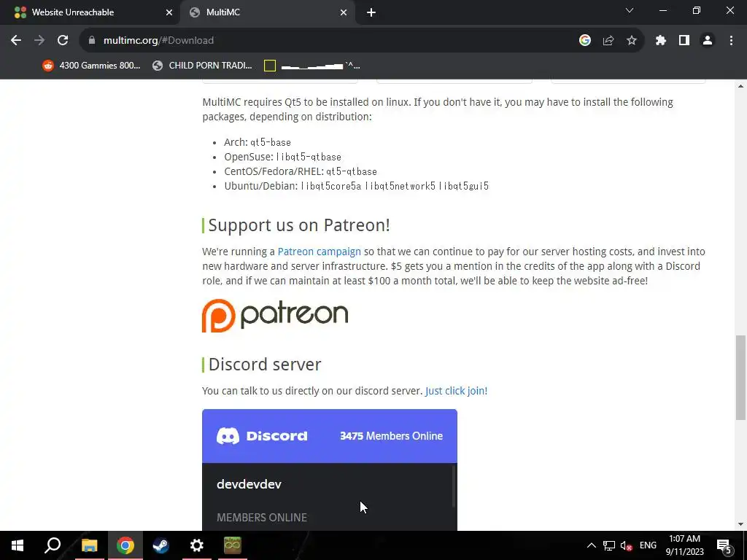Click the Support us on Patreon heading
The height and width of the screenshot is (560, 747).
[x=299, y=225]
